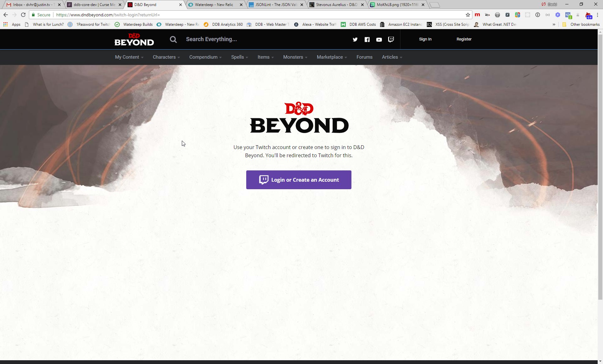Image resolution: width=603 pixels, height=364 pixels.
Task: Go back with the browser back arrow
Action: (6, 15)
